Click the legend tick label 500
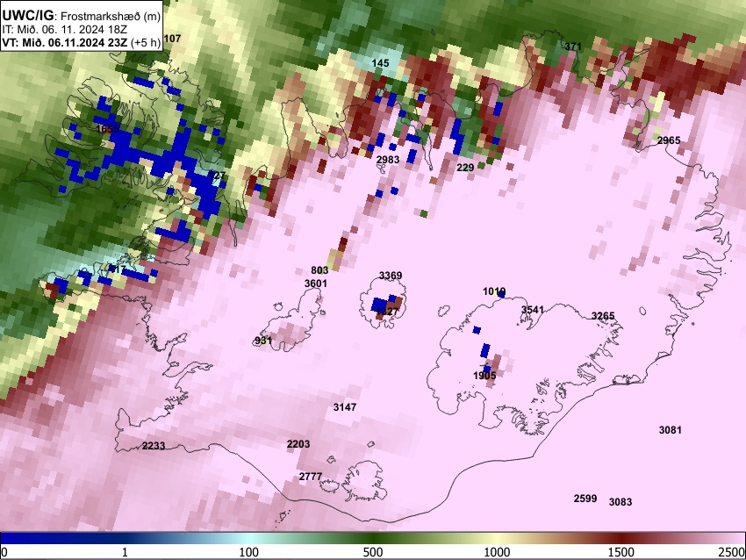The height and width of the screenshot is (560, 746). pyautogui.click(x=372, y=552)
